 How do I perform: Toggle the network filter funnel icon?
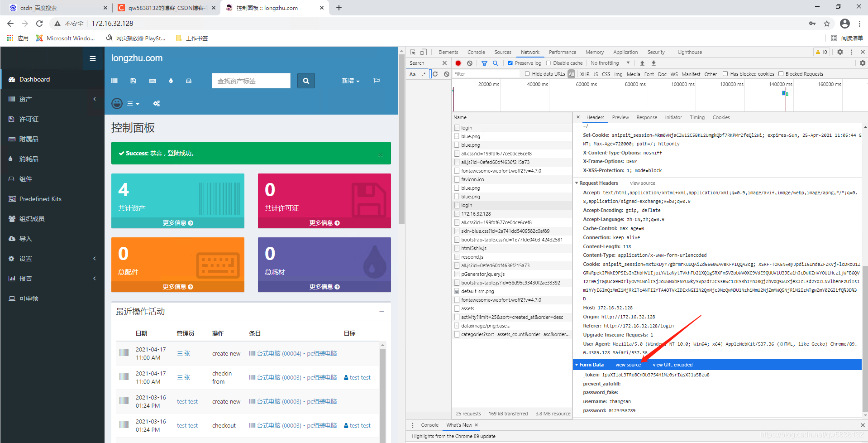pyautogui.click(x=484, y=63)
